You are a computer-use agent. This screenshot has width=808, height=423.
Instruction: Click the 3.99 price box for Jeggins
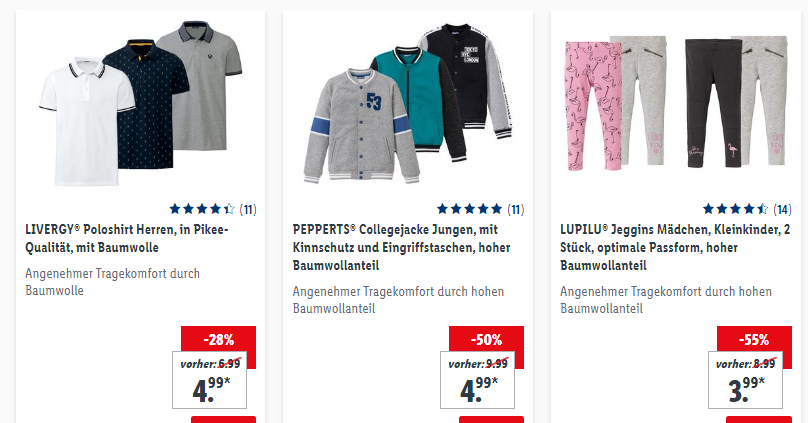745,380
